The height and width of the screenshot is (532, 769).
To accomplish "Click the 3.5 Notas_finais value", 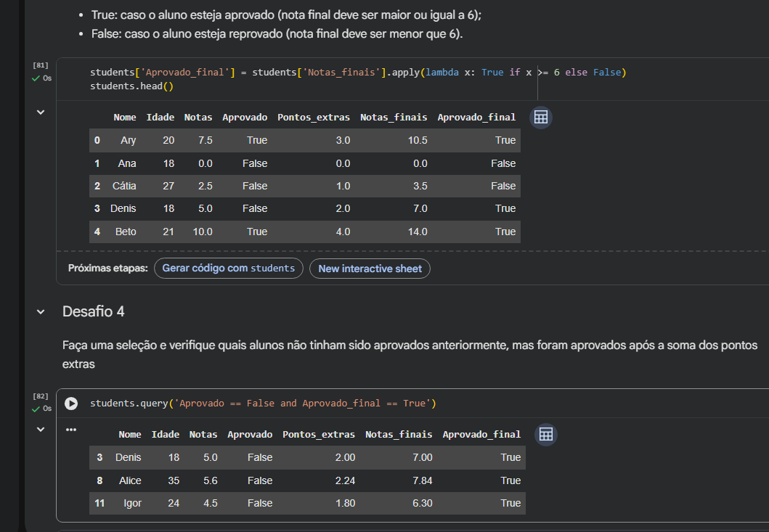I will coord(420,186).
